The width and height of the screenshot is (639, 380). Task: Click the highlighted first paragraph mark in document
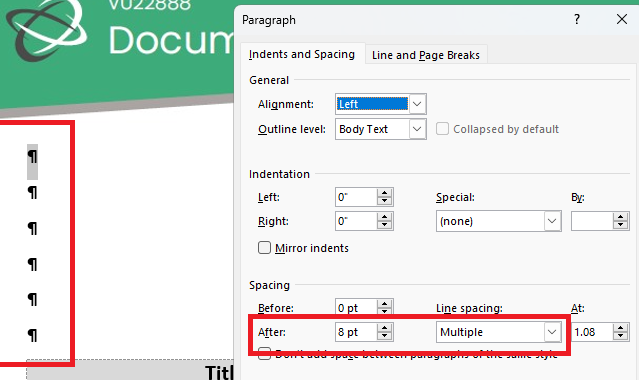point(32,157)
